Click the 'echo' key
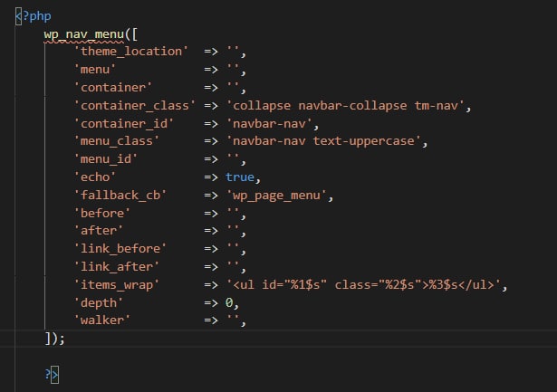The height and width of the screenshot is (392, 557). pos(95,177)
